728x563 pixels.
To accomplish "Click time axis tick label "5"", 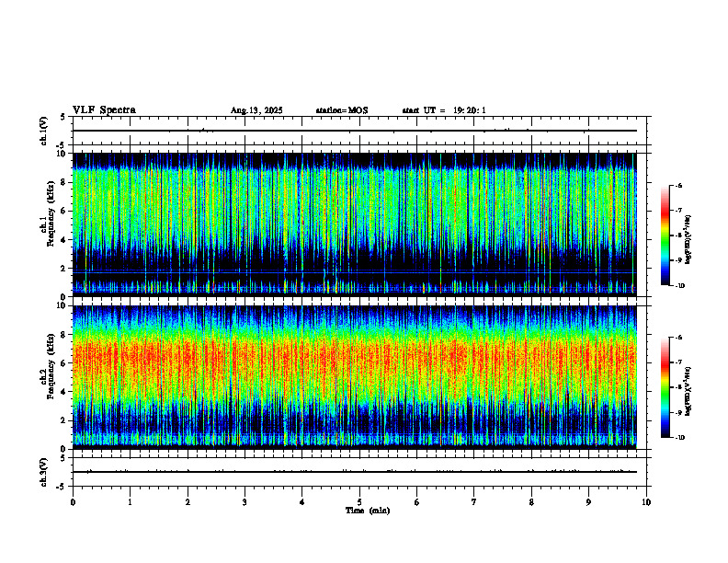I will point(359,502).
